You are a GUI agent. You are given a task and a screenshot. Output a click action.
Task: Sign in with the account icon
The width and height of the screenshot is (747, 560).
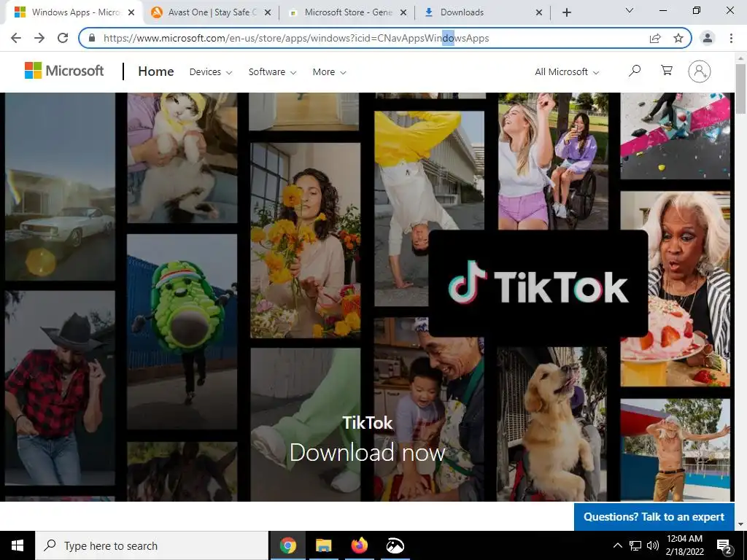pos(699,71)
